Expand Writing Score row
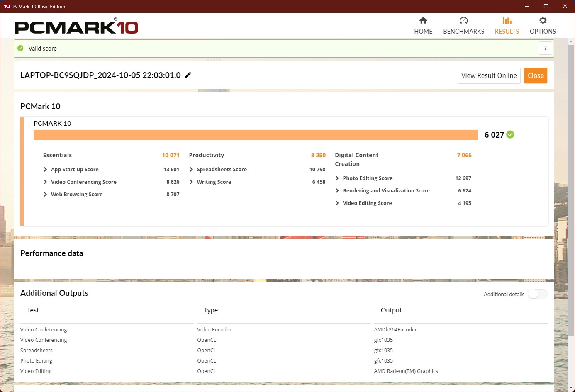575x392 pixels. pos(191,182)
